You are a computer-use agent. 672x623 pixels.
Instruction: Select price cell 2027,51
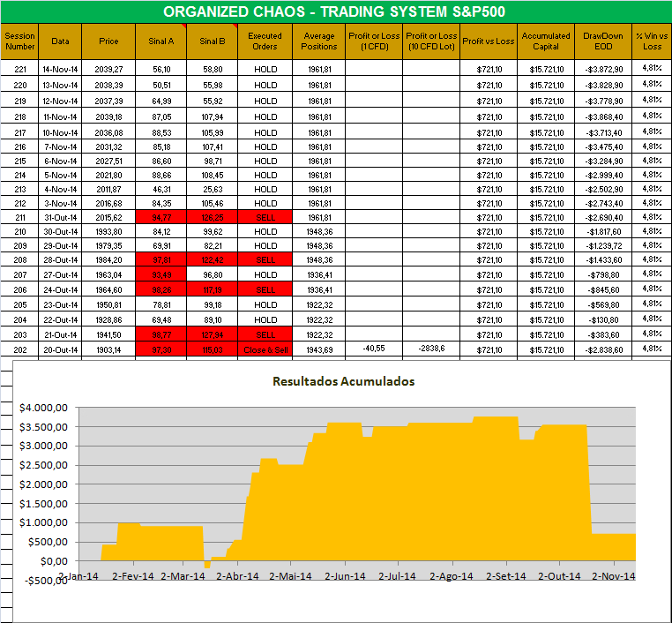coord(108,161)
